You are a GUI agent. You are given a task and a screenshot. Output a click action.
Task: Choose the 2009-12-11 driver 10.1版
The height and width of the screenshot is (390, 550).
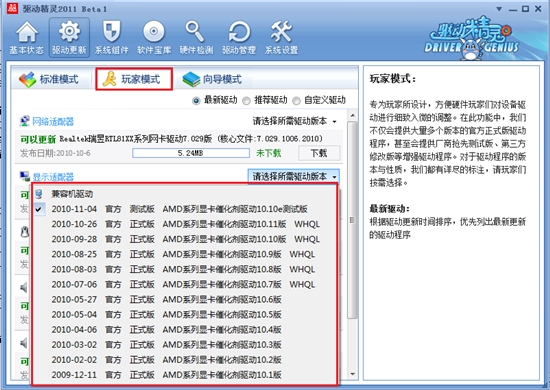point(185,375)
